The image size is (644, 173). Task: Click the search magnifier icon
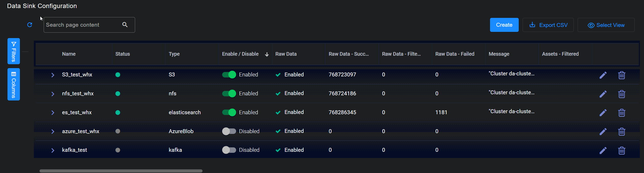pyautogui.click(x=125, y=25)
